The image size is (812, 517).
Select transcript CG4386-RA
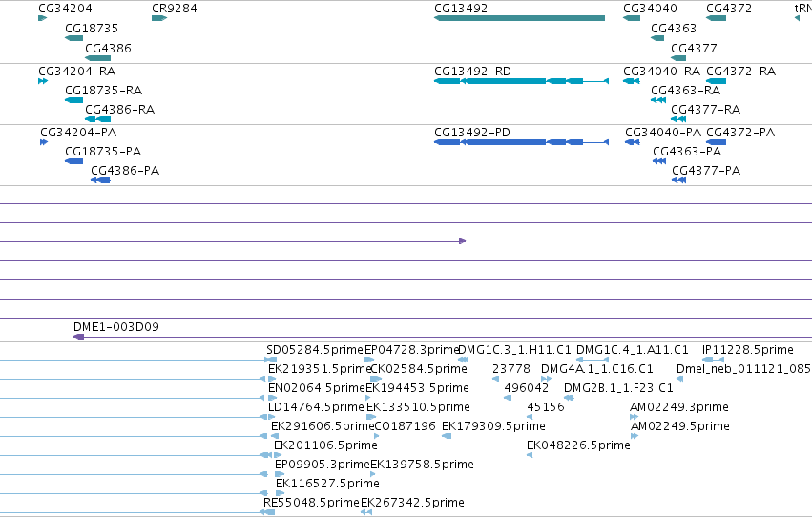click(119, 109)
